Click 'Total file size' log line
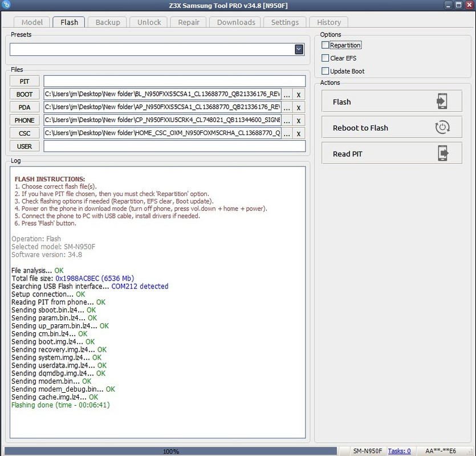The width and height of the screenshot is (476, 456). click(73, 278)
